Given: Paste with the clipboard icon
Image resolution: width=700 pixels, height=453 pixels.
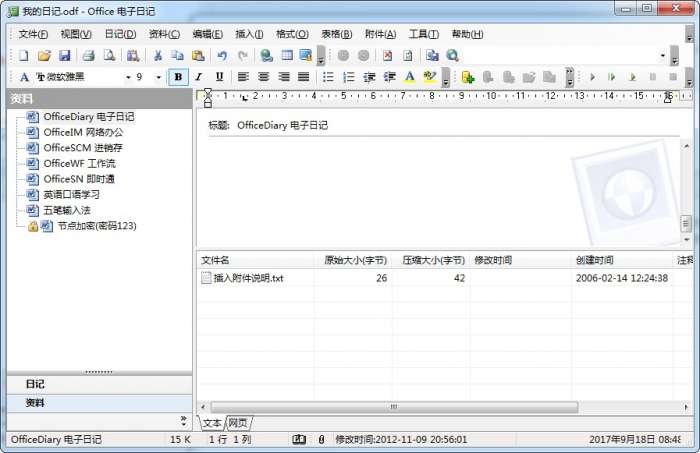Looking at the screenshot, I should [x=198, y=56].
